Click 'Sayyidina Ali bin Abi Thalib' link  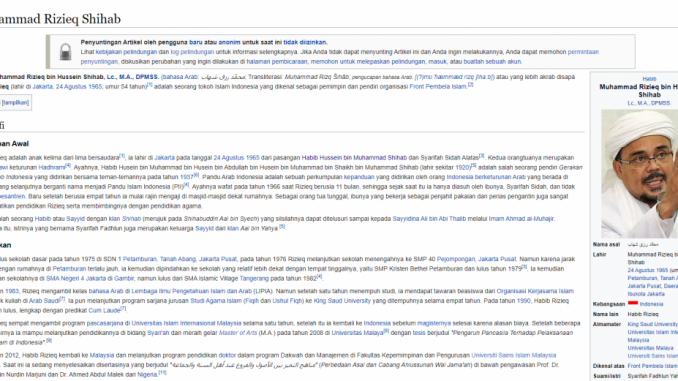pos(429,218)
